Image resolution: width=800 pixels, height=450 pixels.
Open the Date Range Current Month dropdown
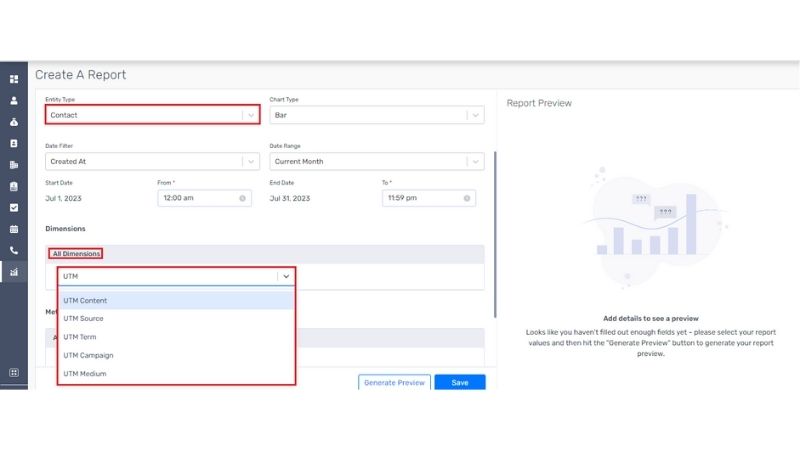[x=377, y=161]
